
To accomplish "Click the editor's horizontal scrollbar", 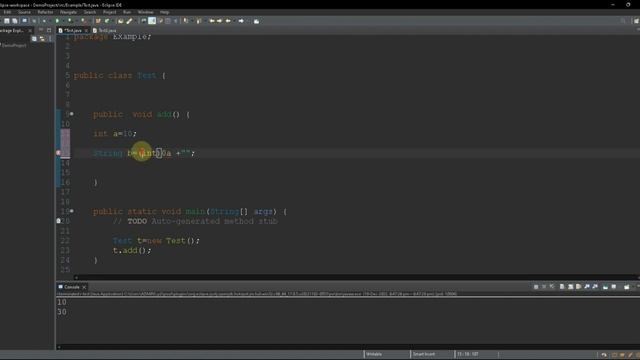I will (x=355, y=278).
